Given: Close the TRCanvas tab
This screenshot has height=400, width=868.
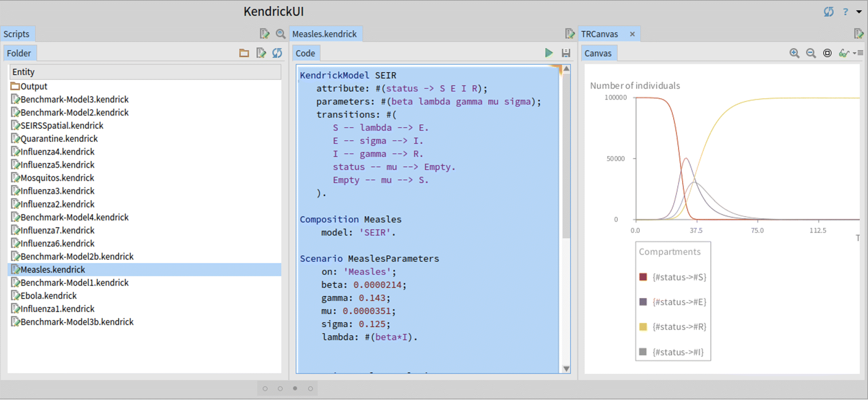Looking at the screenshot, I should [632, 34].
